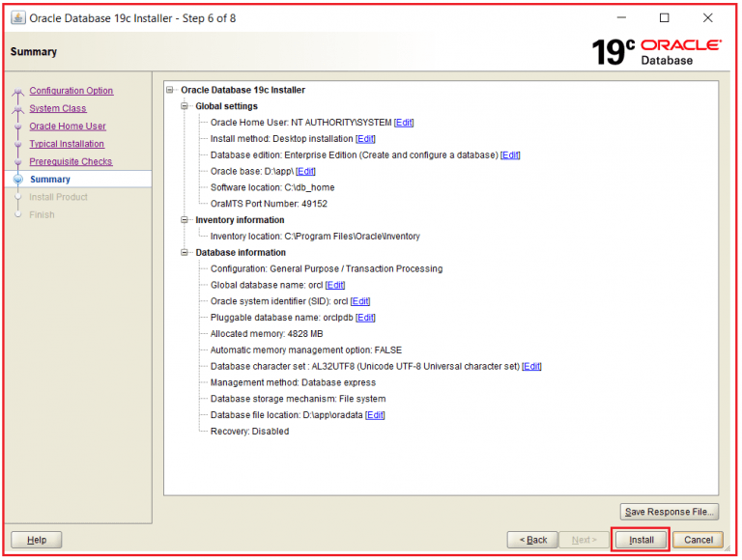The width and height of the screenshot is (742, 560).
Task: Collapse the Global settings tree node
Action: pyautogui.click(x=185, y=106)
